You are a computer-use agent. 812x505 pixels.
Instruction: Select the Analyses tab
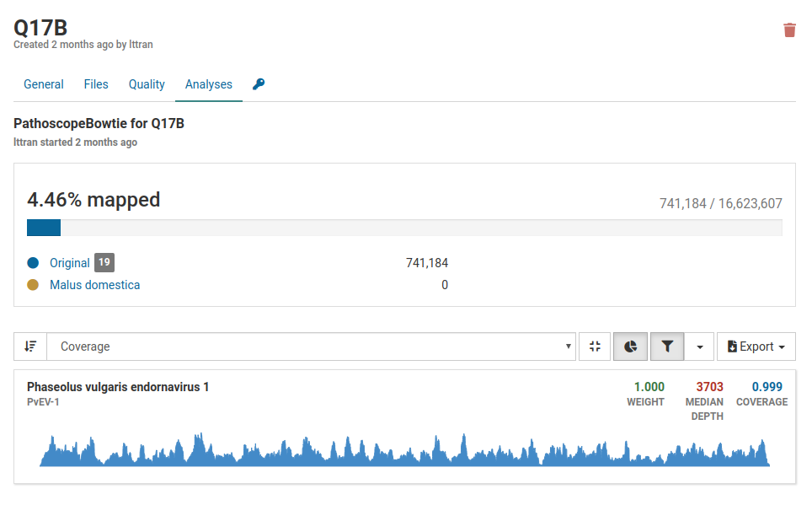coord(209,84)
